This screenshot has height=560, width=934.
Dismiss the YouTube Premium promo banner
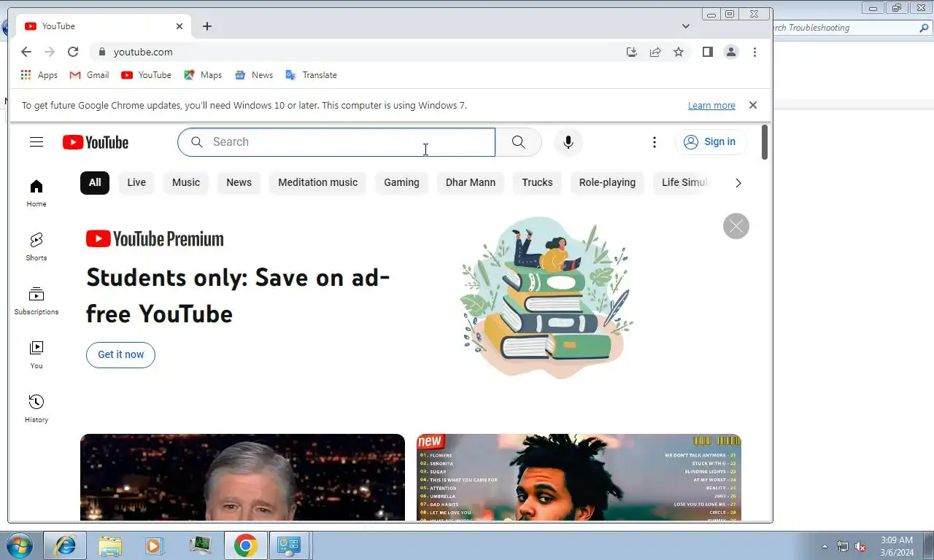736,226
